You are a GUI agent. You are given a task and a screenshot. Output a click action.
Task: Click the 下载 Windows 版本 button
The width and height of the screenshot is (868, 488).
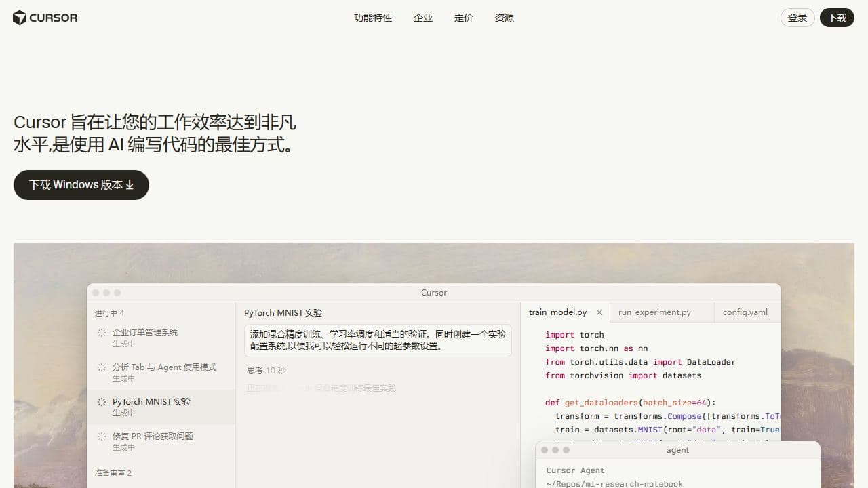click(x=81, y=184)
